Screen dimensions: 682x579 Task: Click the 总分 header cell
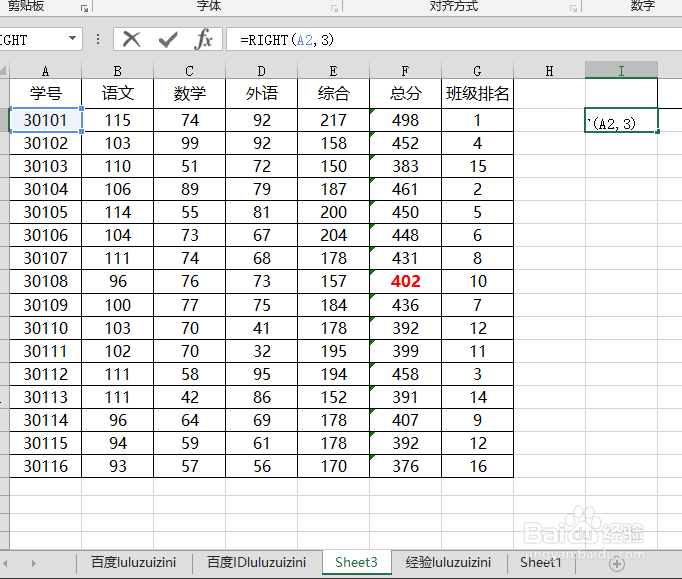tap(405, 94)
